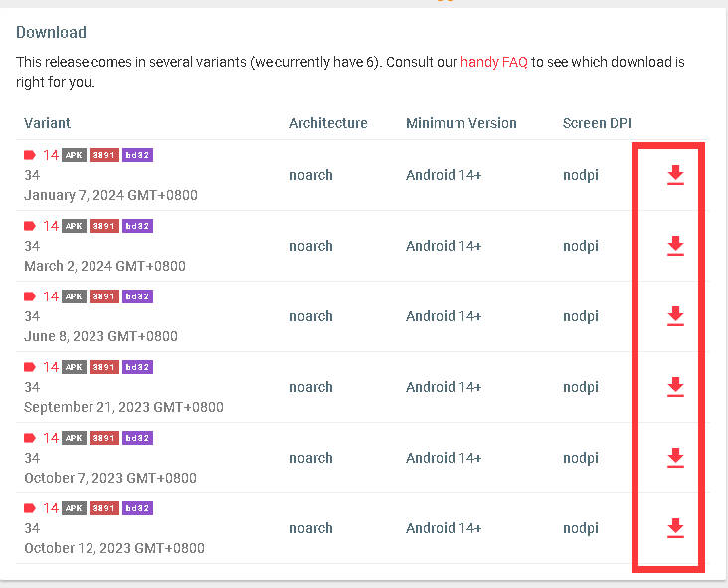The height and width of the screenshot is (588, 728).
Task: Click the Architecture column header
Action: 328,123
